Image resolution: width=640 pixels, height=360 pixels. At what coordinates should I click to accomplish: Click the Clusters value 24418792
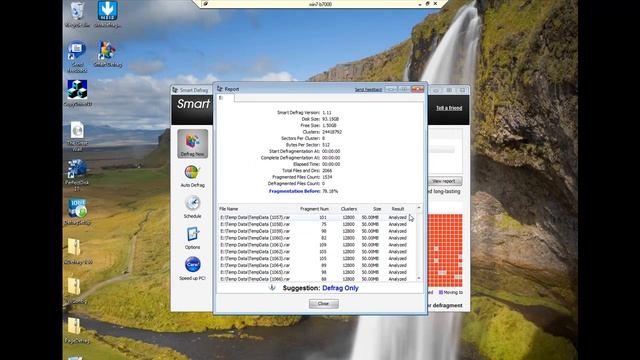332,132
